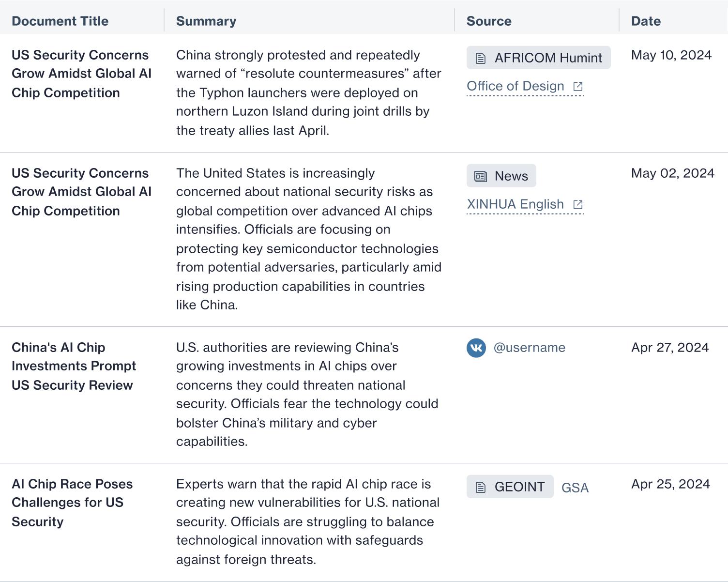This screenshot has width=728, height=582.
Task: Open China's AI Chip Investments document title
Action: (x=74, y=366)
